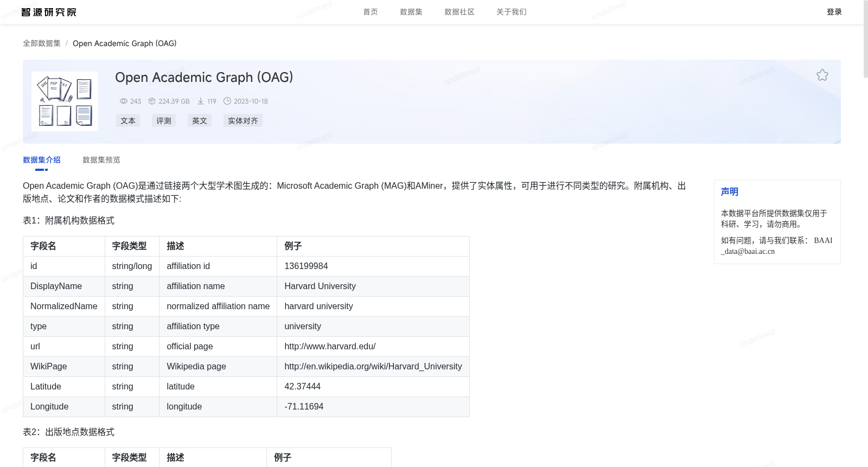The image size is (868, 467).
Task: Click the 全部数据集 breadcrumb link
Action: point(42,43)
